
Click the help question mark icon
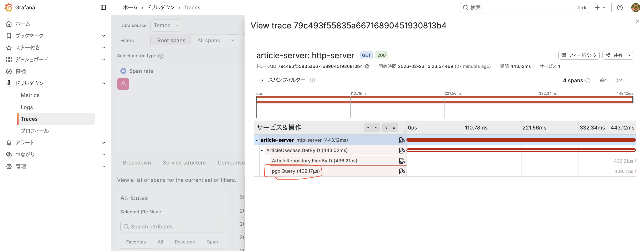[620, 8]
